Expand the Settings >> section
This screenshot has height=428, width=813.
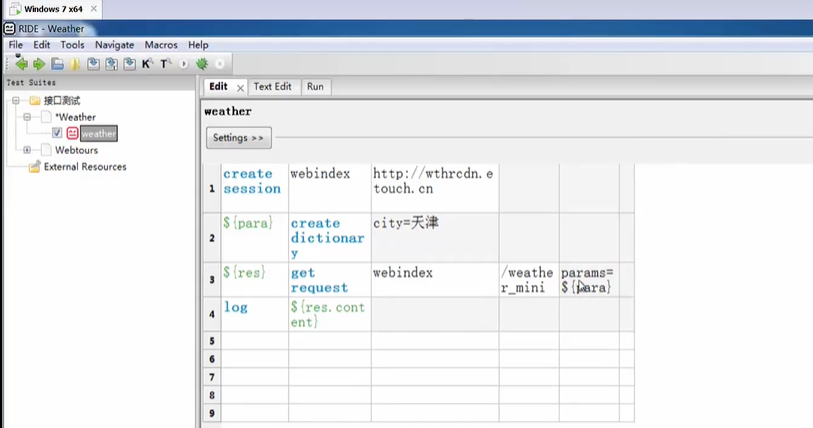239,137
